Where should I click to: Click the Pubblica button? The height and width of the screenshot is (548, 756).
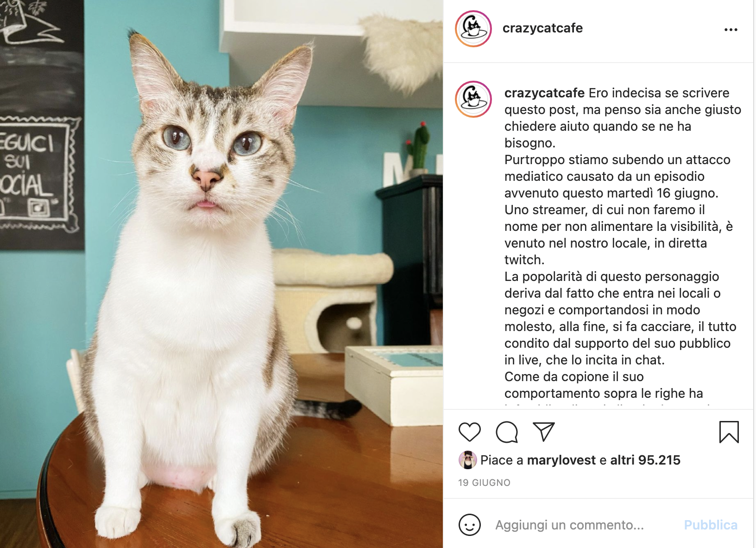coord(711,525)
